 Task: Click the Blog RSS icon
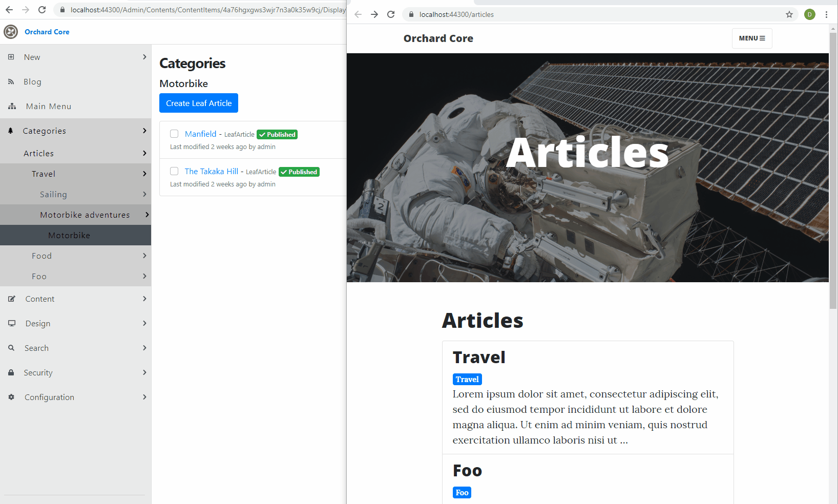[11, 81]
